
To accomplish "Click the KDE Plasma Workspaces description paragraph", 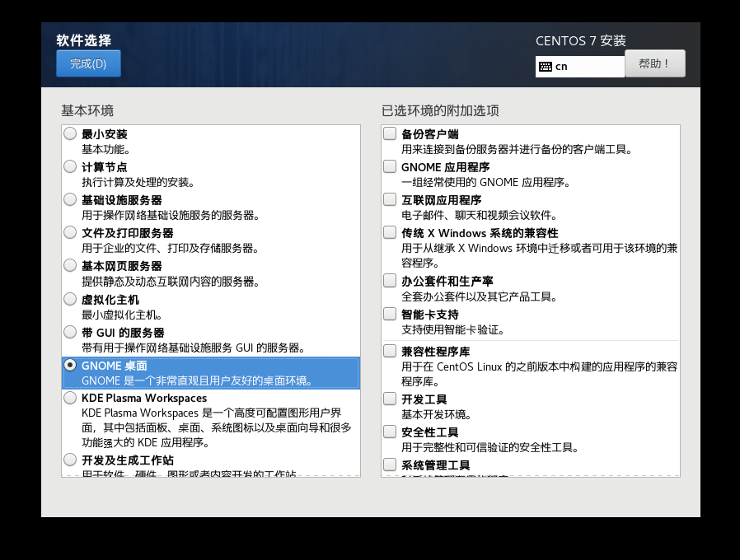I will (217, 427).
